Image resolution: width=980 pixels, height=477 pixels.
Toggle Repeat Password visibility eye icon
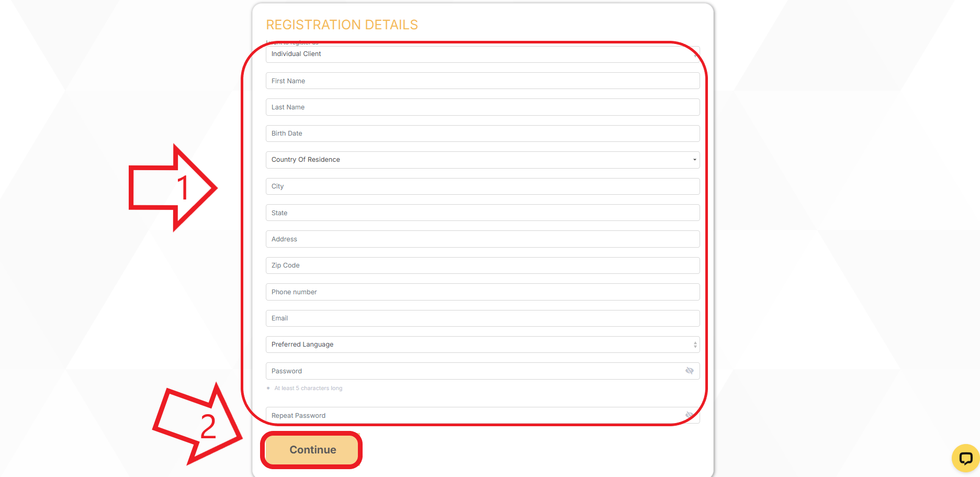[x=690, y=415]
